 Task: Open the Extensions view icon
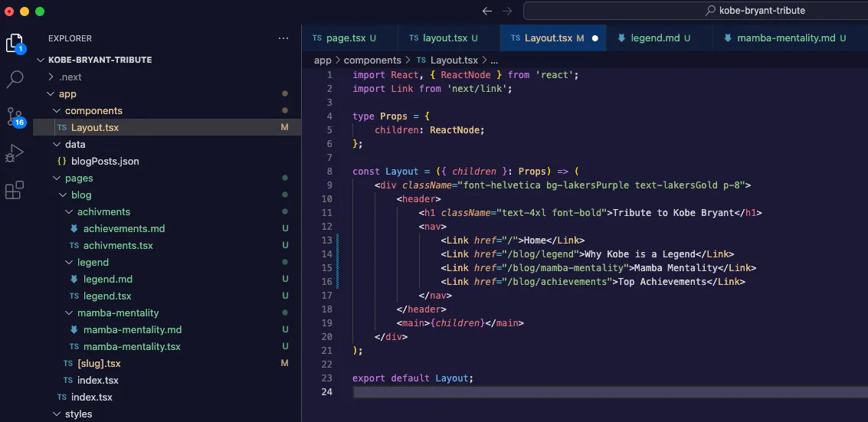(15, 190)
